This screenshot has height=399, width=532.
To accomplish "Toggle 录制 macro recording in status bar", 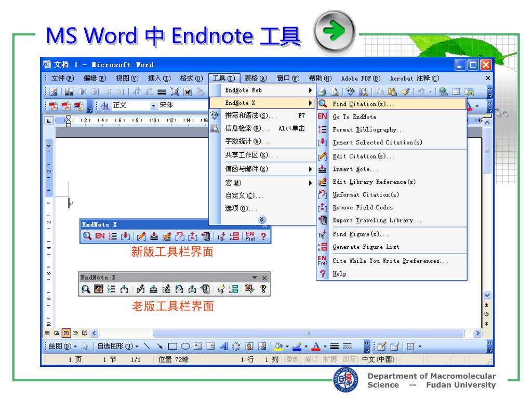I will tap(293, 360).
